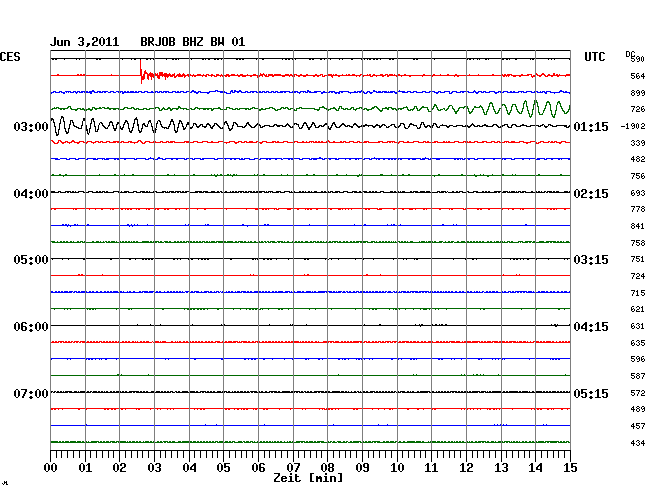Choose the DC value "489"

[638, 409]
